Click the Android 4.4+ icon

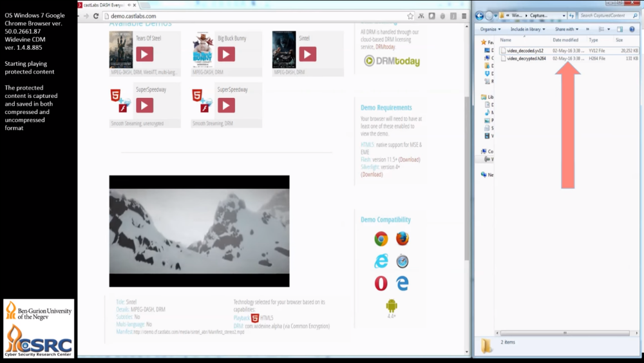(x=392, y=307)
